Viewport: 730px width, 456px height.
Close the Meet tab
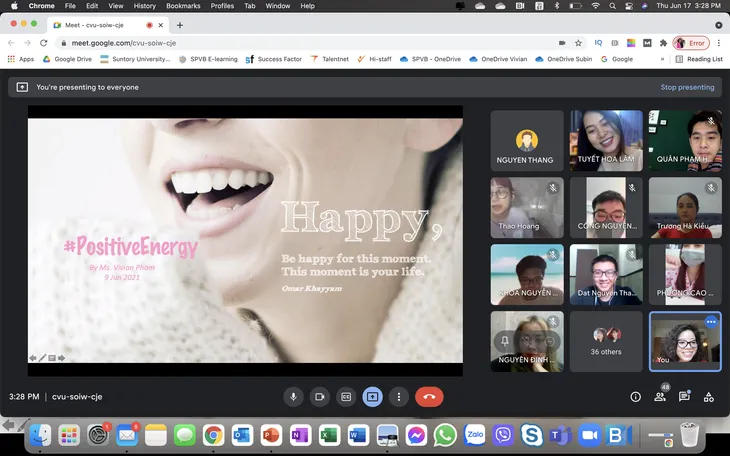click(x=161, y=25)
